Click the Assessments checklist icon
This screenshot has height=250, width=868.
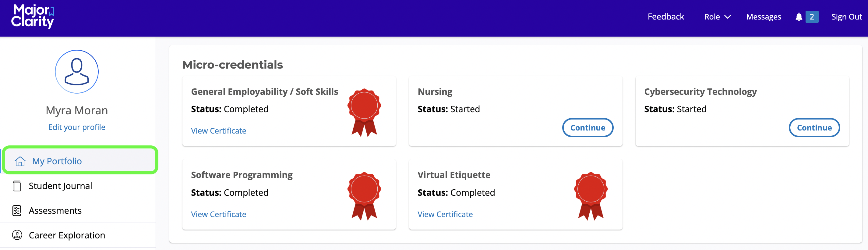pos(17,211)
